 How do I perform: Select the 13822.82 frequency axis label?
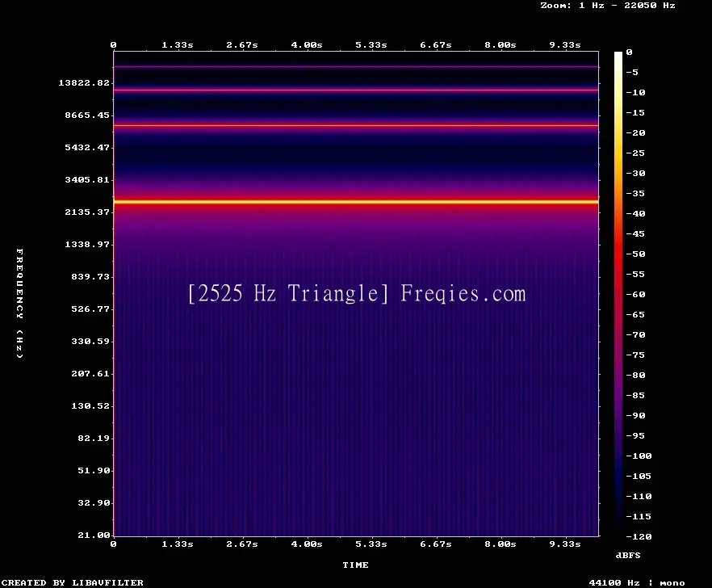point(84,82)
